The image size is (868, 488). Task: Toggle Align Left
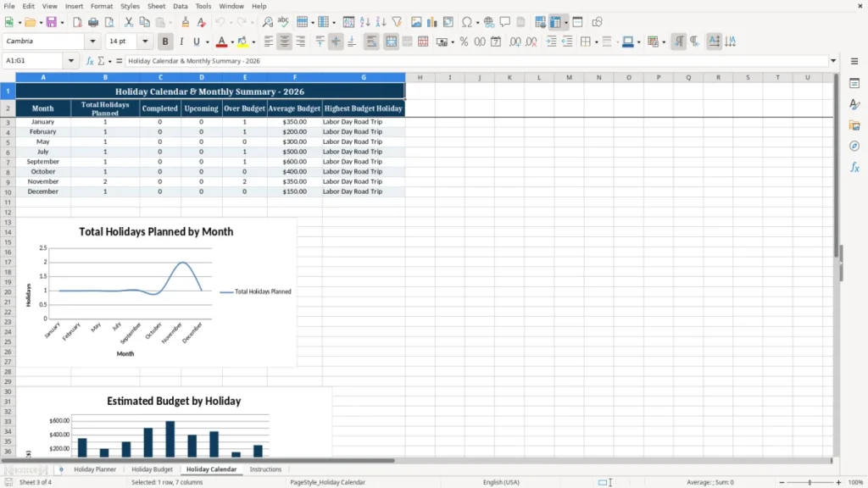(x=269, y=42)
